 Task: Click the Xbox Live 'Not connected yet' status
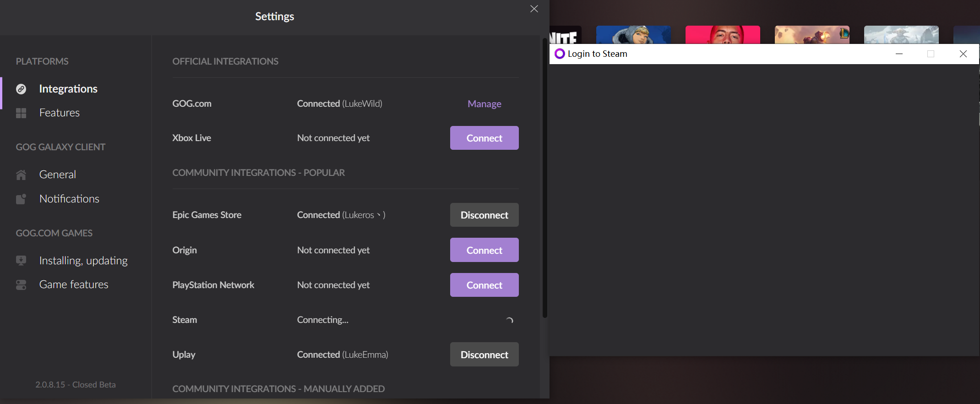click(333, 138)
